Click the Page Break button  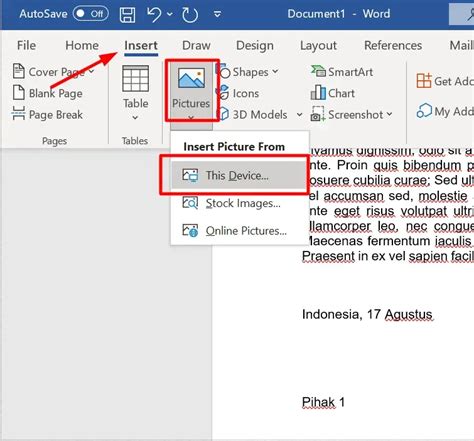(x=48, y=114)
